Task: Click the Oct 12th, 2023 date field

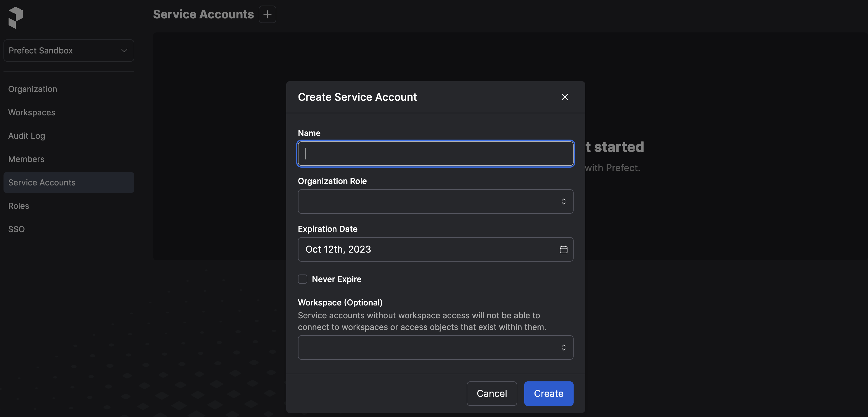Action: [x=435, y=249]
